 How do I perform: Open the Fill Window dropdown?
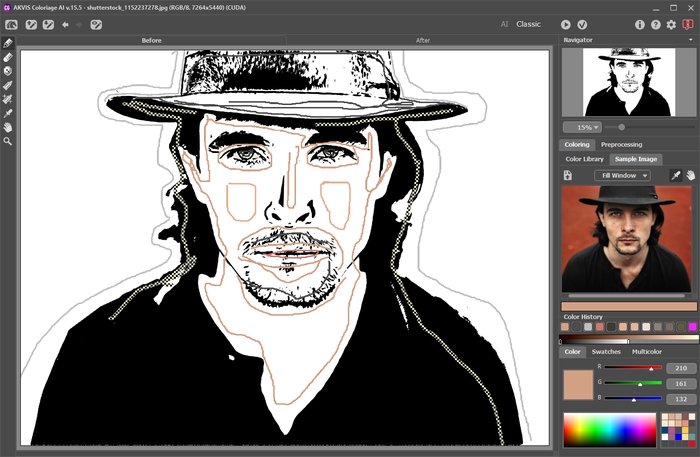(622, 175)
